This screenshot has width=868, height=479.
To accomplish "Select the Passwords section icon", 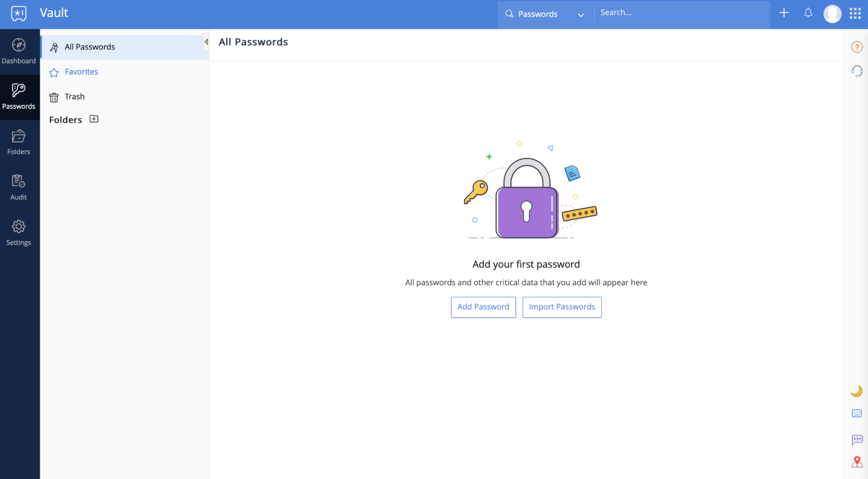I will coord(18,95).
